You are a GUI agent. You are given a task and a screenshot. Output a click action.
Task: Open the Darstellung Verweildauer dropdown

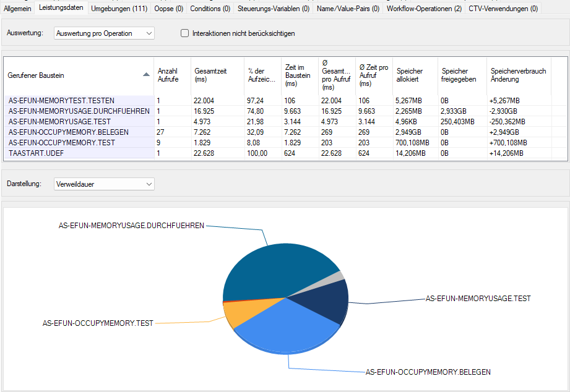click(x=104, y=184)
